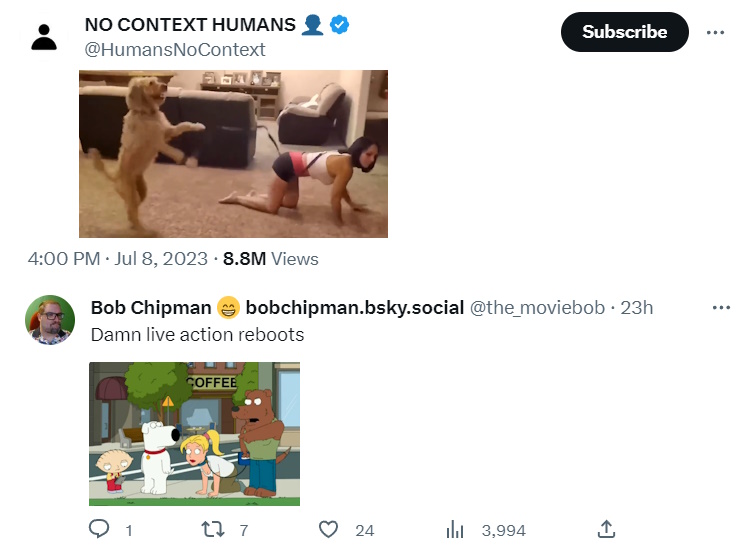This screenshot has width=744, height=559.
Task: Click the share upload icon
Action: (x=605, y=529)
